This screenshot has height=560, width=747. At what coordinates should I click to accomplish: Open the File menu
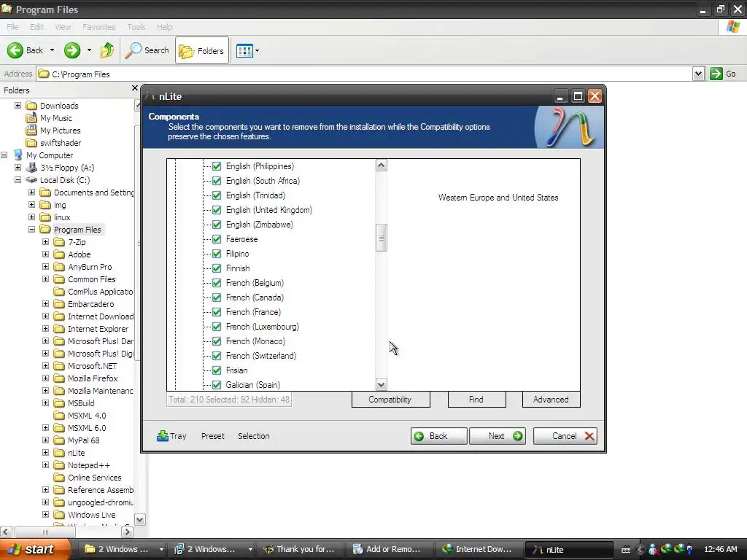[12, 27]
